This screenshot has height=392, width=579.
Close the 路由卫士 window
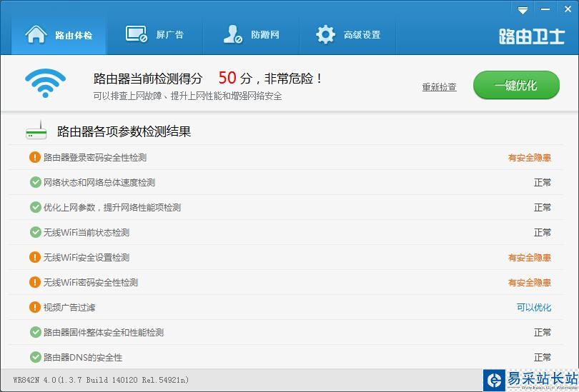[x=568, y=9]
